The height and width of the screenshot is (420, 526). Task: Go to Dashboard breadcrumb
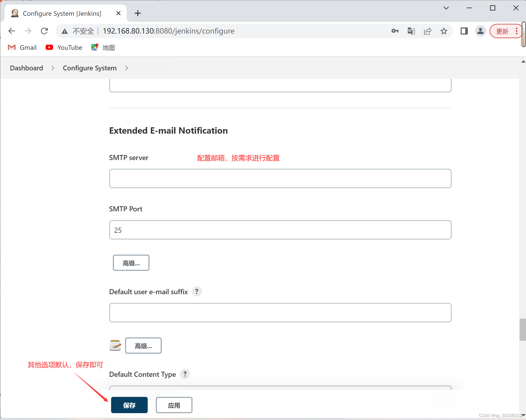pyautogui.click(x=26, y=68)
